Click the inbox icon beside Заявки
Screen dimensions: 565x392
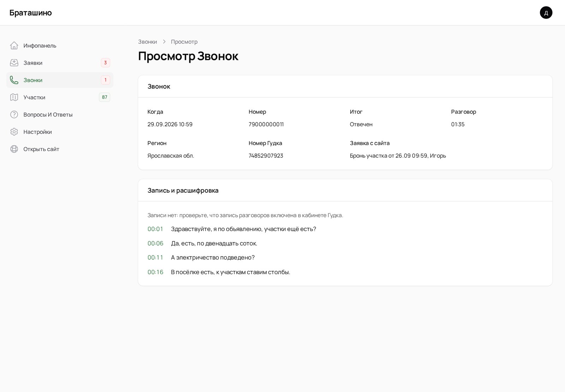click(x=14, y=63)
